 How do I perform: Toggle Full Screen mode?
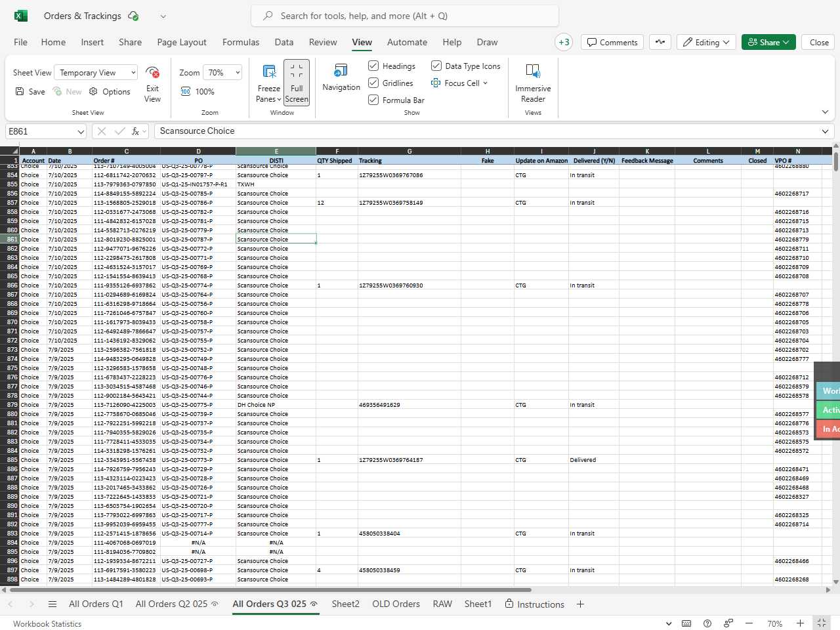point(297,83)
